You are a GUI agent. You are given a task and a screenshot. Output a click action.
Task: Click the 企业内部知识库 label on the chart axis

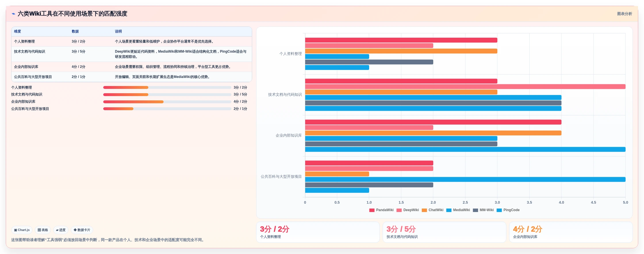point(289,135)
